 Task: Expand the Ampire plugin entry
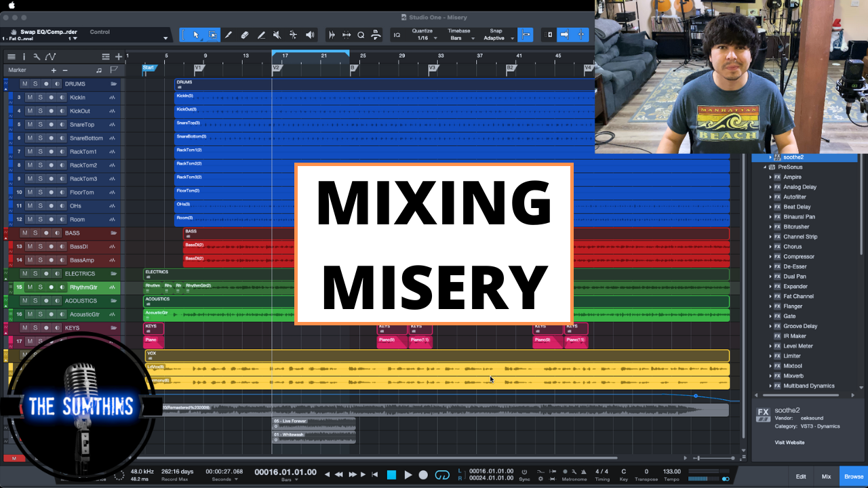click(x=770, y=177)
